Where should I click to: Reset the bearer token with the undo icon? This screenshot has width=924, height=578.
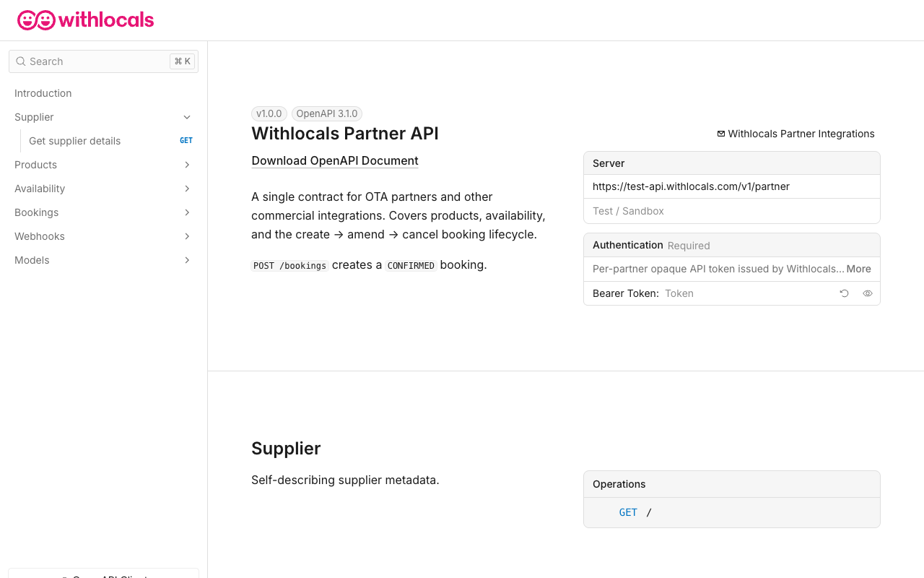pos(844,293)
